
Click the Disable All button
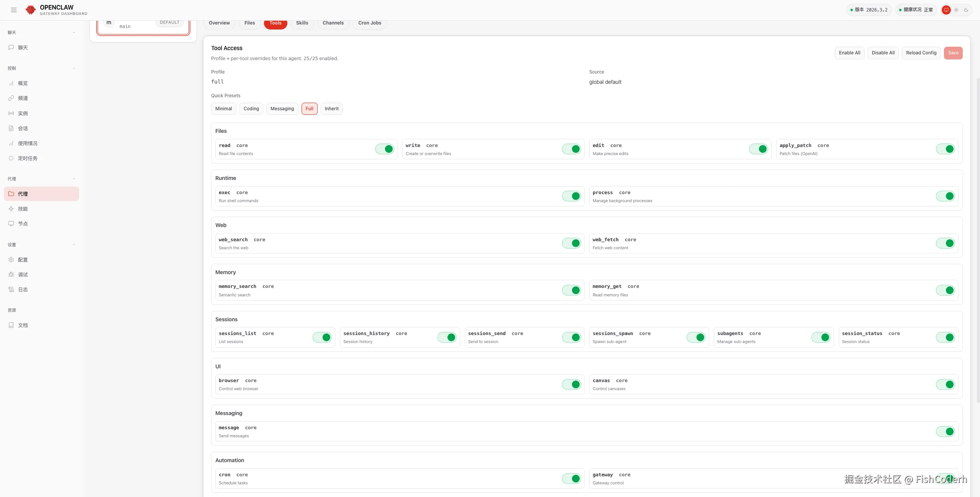click(x=883, y=53)
